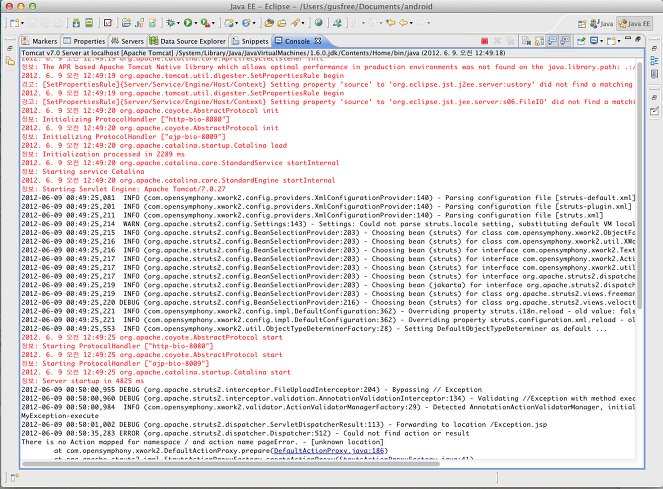Open the Properties tab
Image resolution: width=663 pixels, height=489 pixels.
[x=84, y=41]
